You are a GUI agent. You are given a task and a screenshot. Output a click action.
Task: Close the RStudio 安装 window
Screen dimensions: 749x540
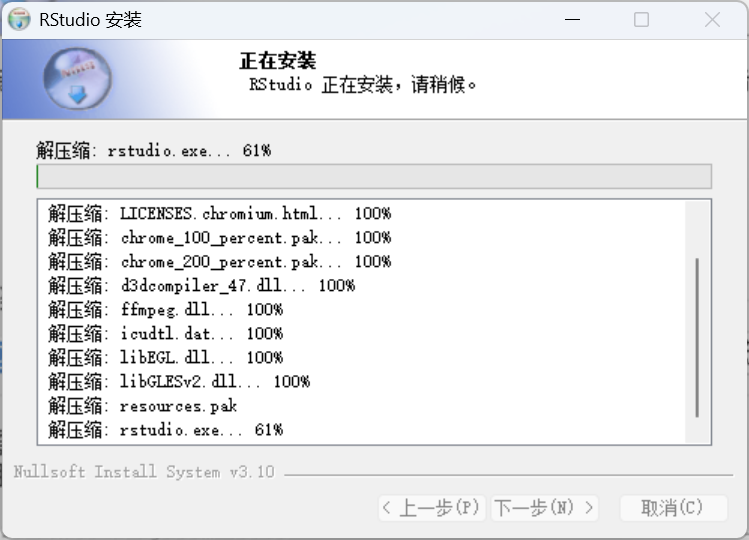(x=712, y=20)
